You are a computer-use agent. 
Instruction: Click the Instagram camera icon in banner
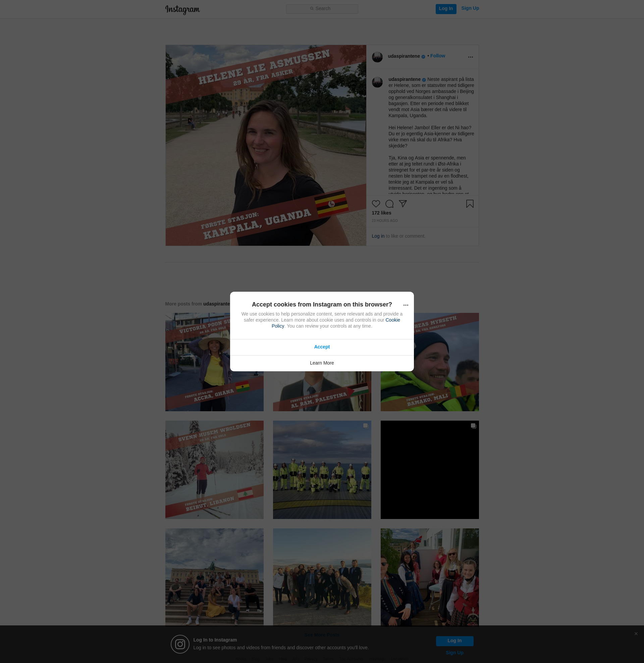[180, 644]
